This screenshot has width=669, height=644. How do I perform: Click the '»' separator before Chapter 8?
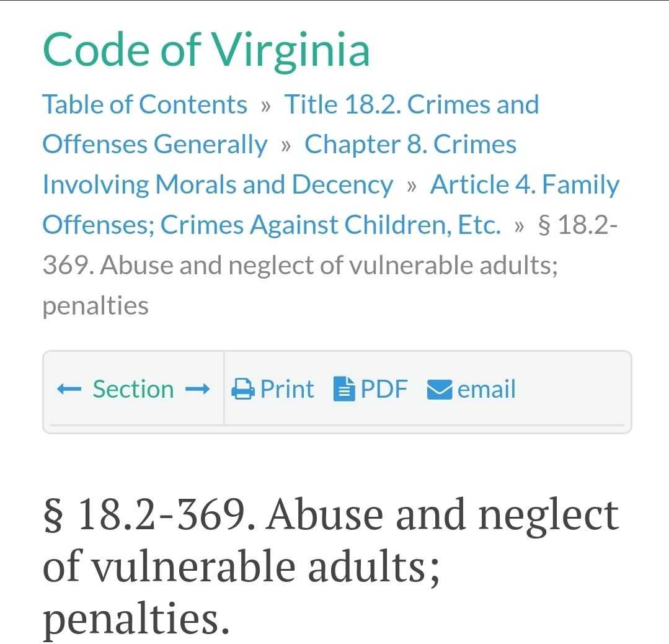(x=286, y=146)
